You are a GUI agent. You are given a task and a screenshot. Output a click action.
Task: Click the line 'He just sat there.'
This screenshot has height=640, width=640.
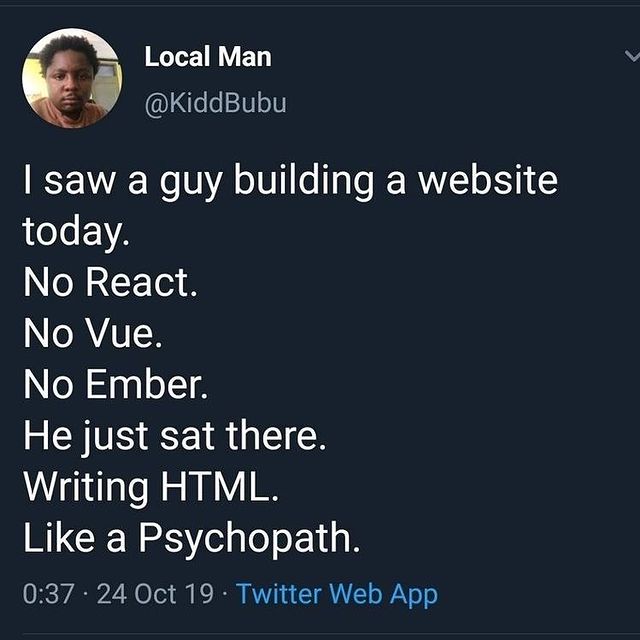pyautogui.click(x=175, y=436)
